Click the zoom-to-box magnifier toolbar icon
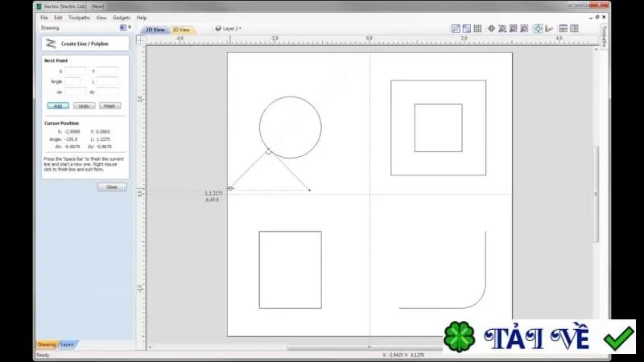This screenshot has width=644, height=362. tap(456, 28)
